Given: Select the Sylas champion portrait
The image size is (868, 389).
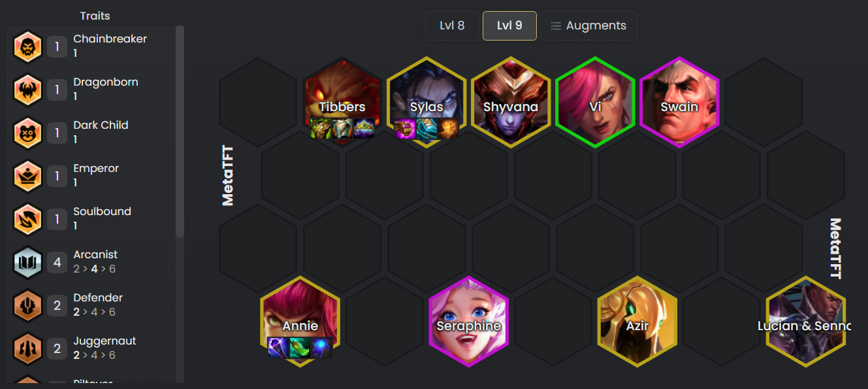Looking at the screenshot, I should click(x=426, y=102).
